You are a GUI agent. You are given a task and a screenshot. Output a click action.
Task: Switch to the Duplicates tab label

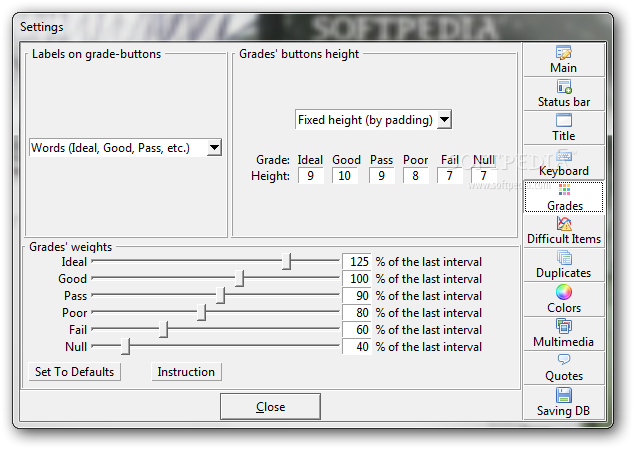[563, 273]
